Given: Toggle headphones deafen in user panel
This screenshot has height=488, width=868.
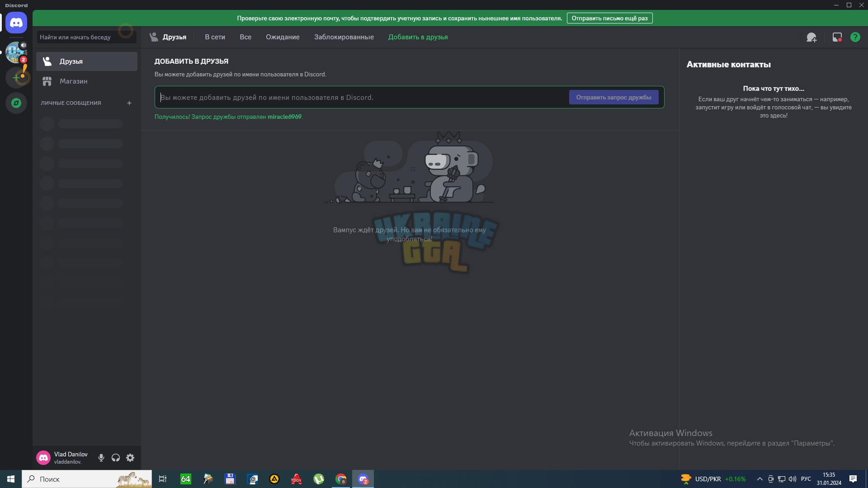Looking at the screenshot, I should [x=116, y=458].
